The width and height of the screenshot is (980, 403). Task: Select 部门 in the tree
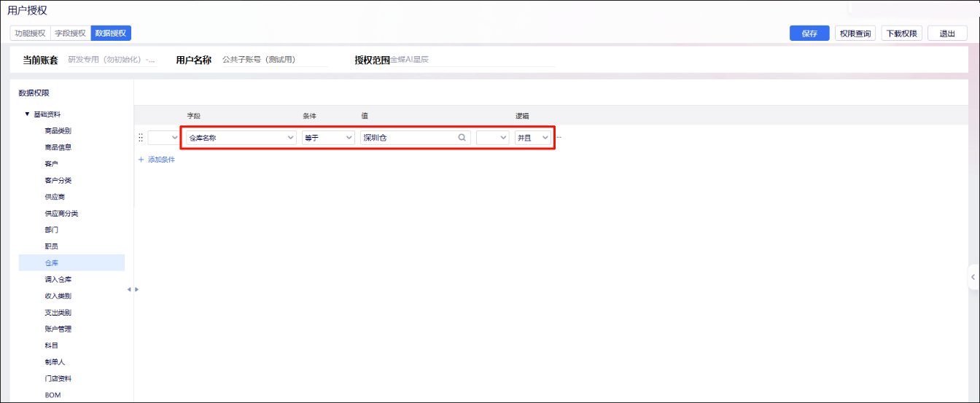[51, 230]
